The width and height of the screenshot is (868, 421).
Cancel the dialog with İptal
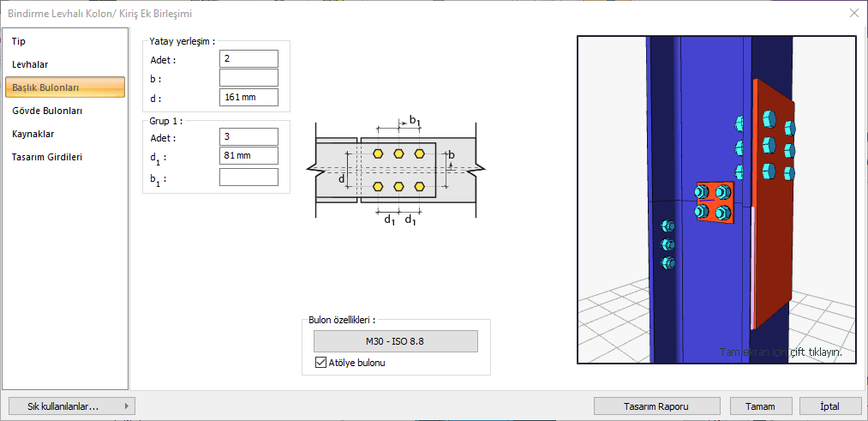click(829, 406)
